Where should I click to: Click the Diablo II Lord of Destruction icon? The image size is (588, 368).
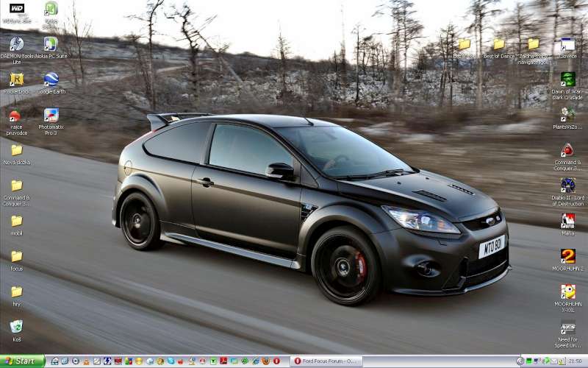click(567, 185)
